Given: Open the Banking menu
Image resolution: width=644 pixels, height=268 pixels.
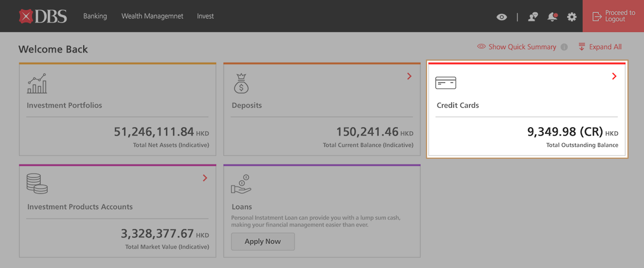Looking at the screenshot, I should pos(95,16).
